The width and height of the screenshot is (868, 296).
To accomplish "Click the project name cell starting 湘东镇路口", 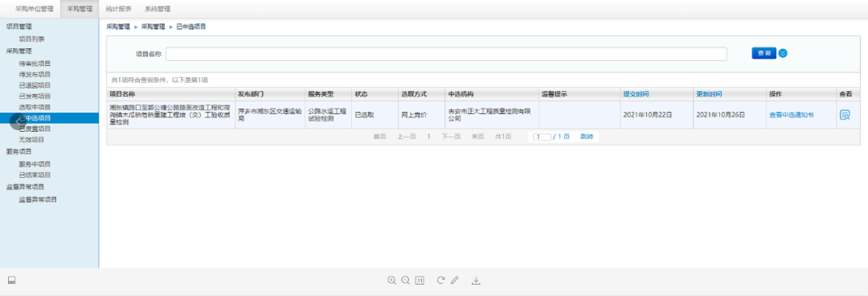I will point(171,115).
